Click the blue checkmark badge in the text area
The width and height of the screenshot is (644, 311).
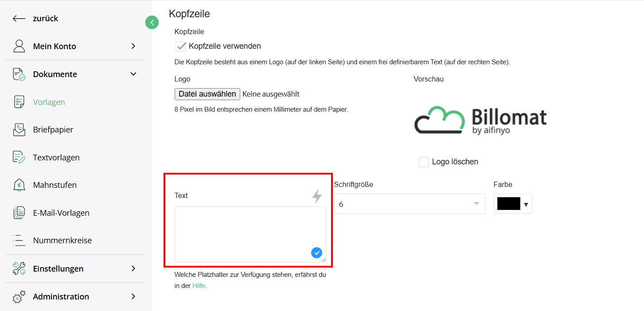coord(316,253)
